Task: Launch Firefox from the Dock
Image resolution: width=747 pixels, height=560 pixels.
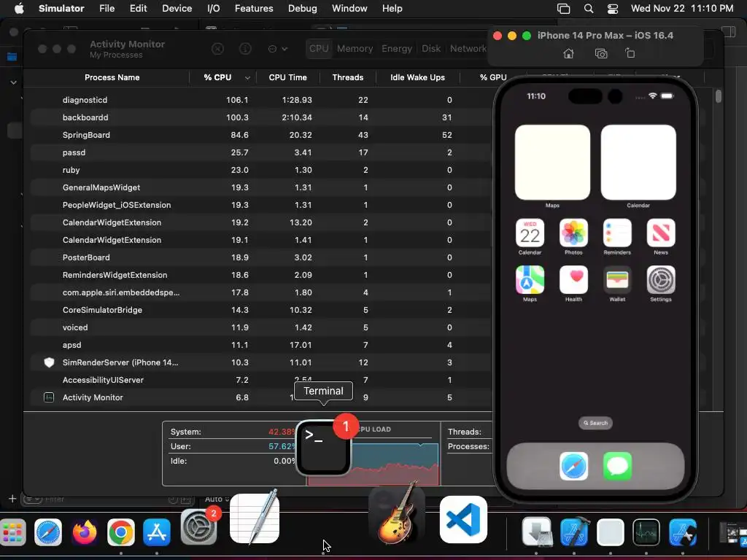Action: point(85,532)
